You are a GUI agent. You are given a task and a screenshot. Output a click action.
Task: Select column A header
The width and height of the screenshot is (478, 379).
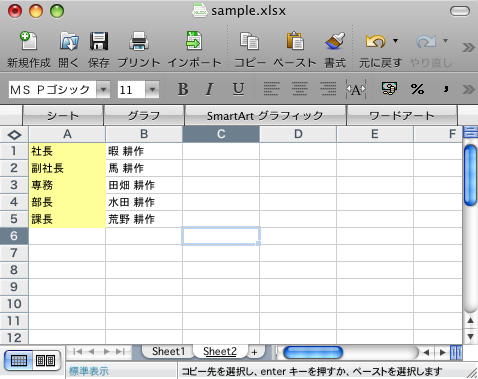click(x=67, y=134)
